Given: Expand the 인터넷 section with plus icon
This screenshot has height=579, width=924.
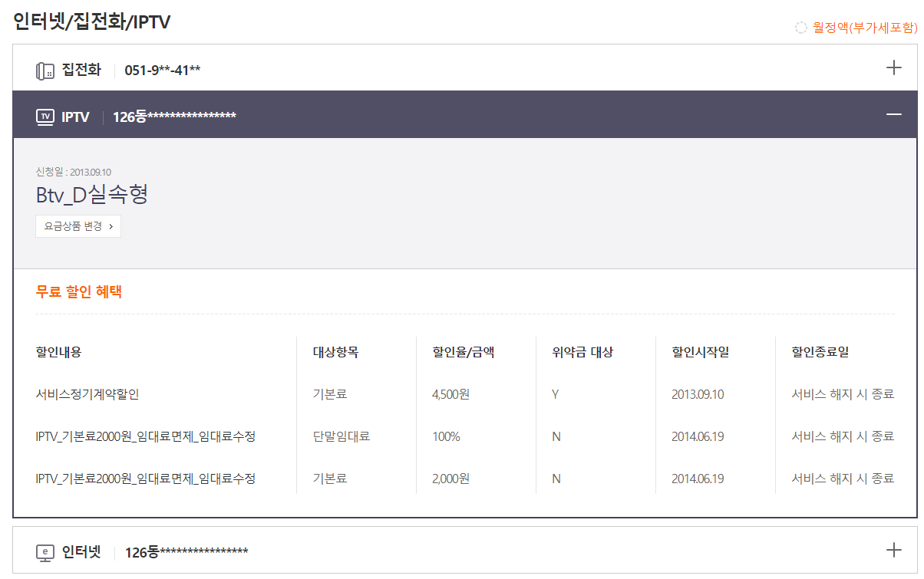Looking at the screenshot, I should (893, 550).
